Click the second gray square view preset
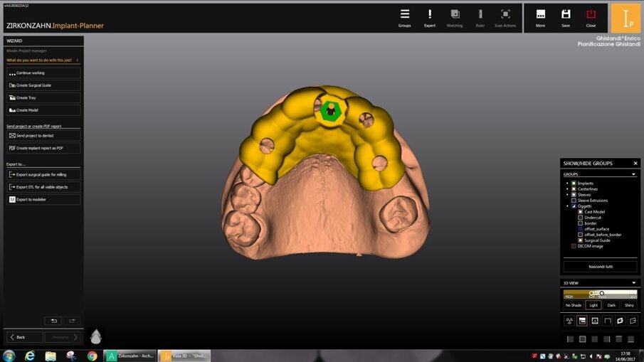This screenshot has height=362, width=644. (x=582, y=339)
